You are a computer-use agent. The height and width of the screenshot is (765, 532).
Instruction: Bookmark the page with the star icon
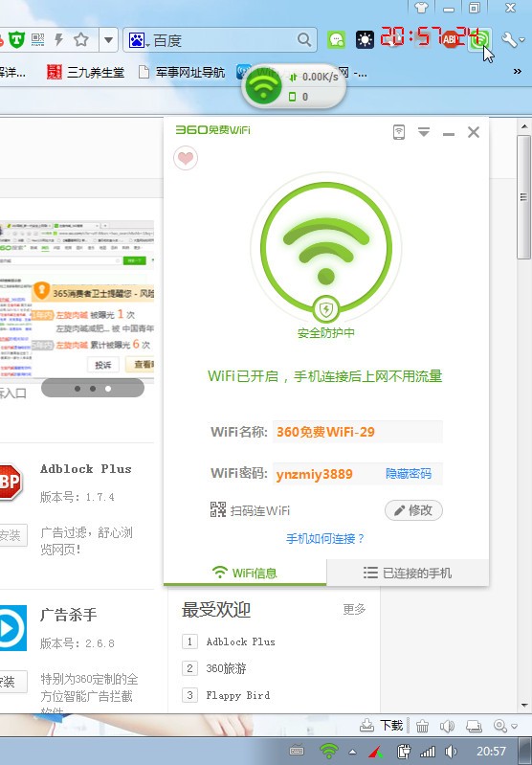[81, 39]
